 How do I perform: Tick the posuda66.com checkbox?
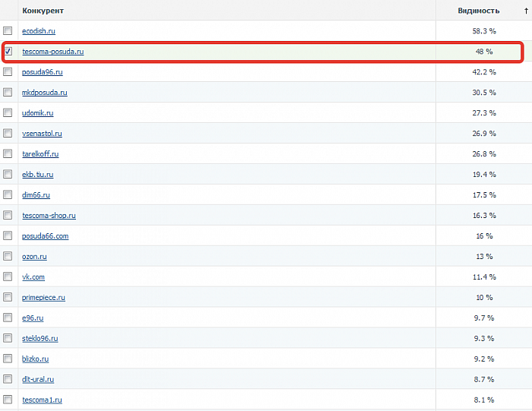[x=8, y=236]
